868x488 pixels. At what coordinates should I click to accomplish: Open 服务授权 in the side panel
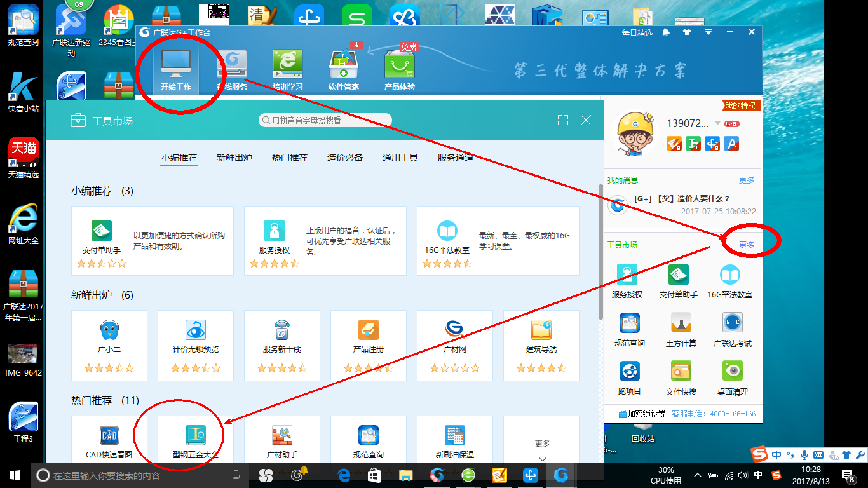click(x=627, y=281)
